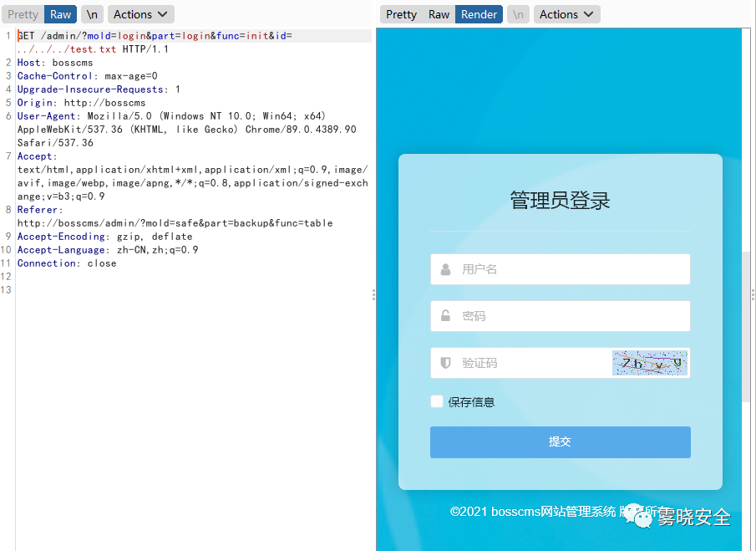
Task: Click the Referer header name
Action: point(38,210)
